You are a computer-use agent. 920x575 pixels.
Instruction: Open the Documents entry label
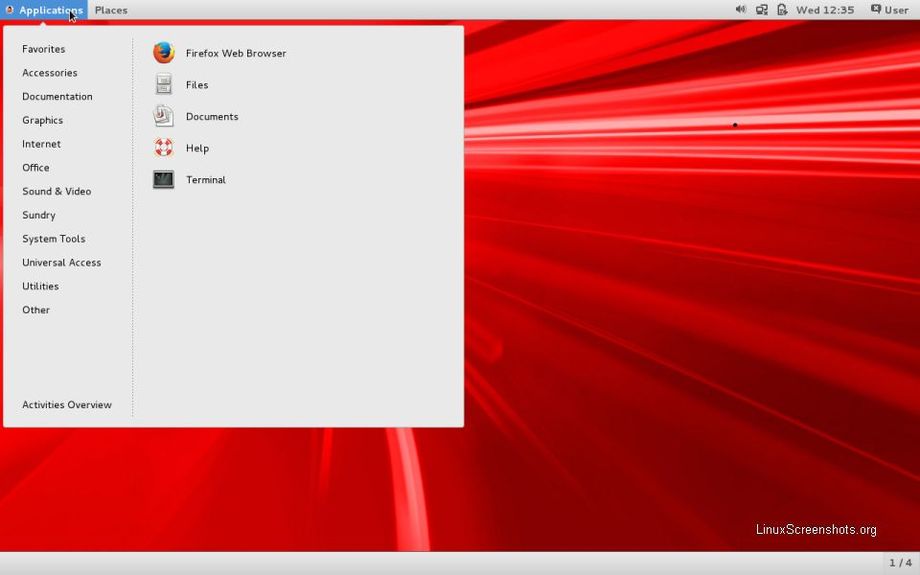point(212,117)
